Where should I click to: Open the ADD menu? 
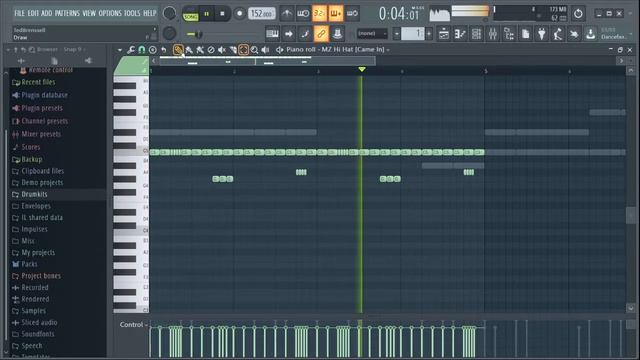47,13
